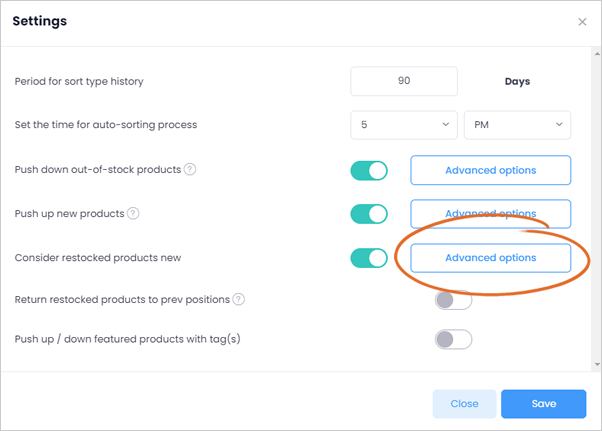Click the scrollbar down arrow
Image resolution: width=602 pixels, height=431 pixels.
[597, 364]
